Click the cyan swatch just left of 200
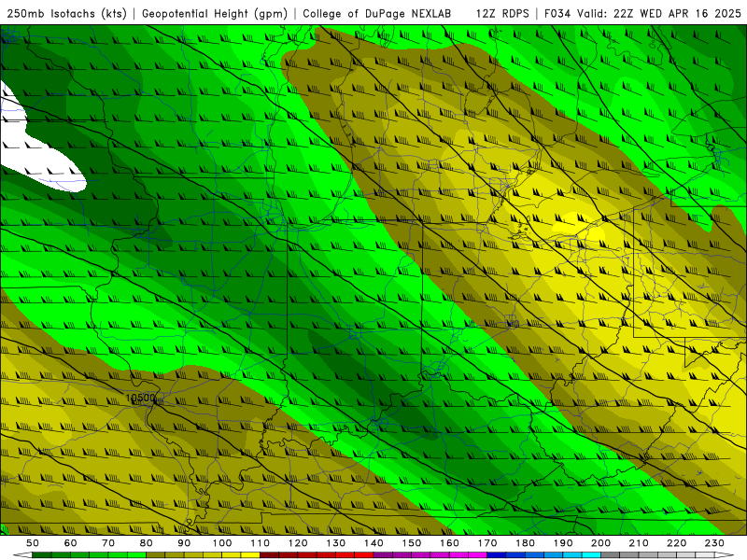Image resolution: width=747 pixels, height=560 pixels. pyautogui.click(x=591, y=555)
